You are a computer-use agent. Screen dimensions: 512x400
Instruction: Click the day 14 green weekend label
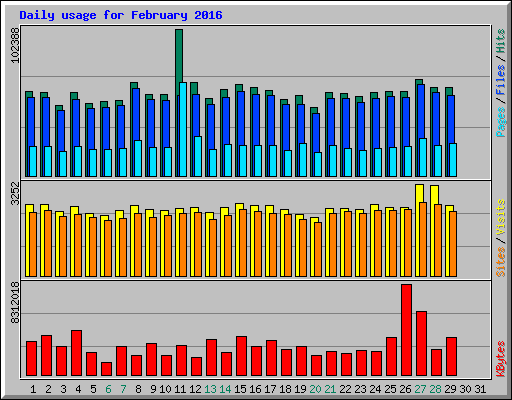click(225, 389)
